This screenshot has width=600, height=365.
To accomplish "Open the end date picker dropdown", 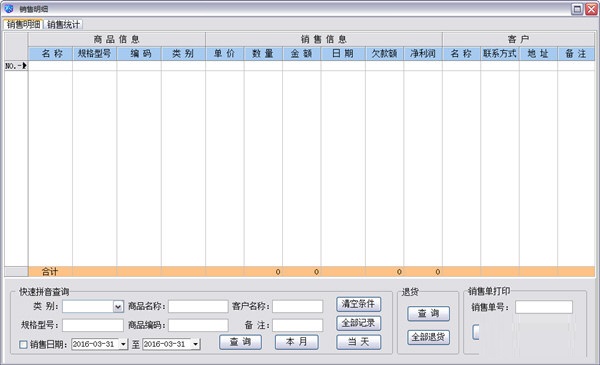I will [x=195, y=344].
